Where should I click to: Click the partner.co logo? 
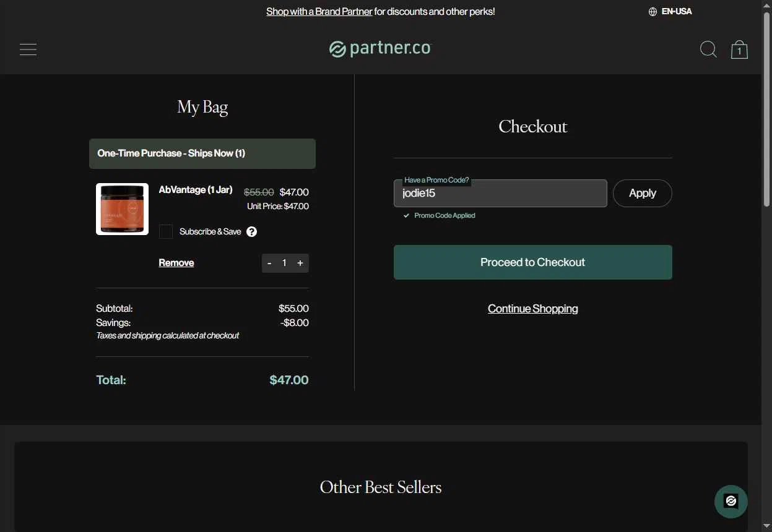[380, 48]
